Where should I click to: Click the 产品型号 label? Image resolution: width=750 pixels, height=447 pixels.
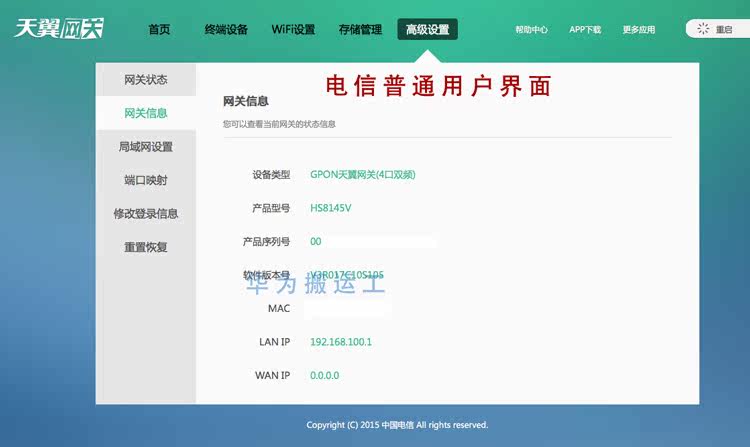pos(271,208)
